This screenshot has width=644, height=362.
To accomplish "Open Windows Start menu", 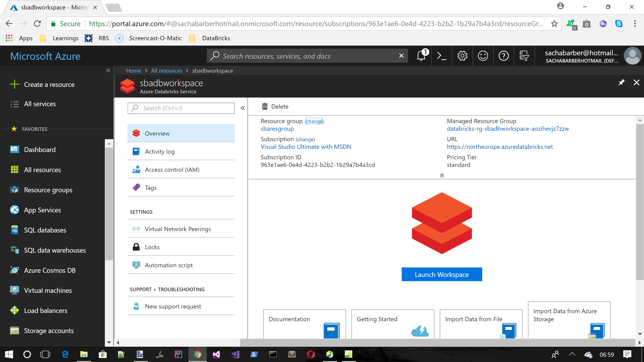I will pyautogui.click(x=9, y=354).
